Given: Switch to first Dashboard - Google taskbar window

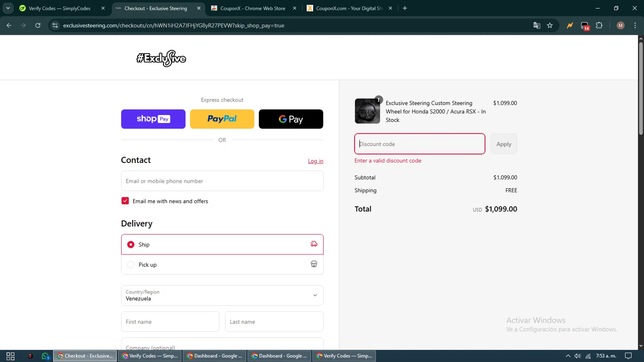Looking at the screenshot, I should [215, 356].
